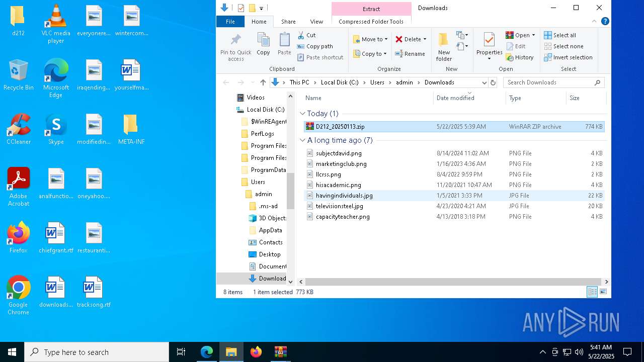The width and height of the screenshot is (644, 362).
Task: Click Select none in ribbon
Action: (563, 46)
